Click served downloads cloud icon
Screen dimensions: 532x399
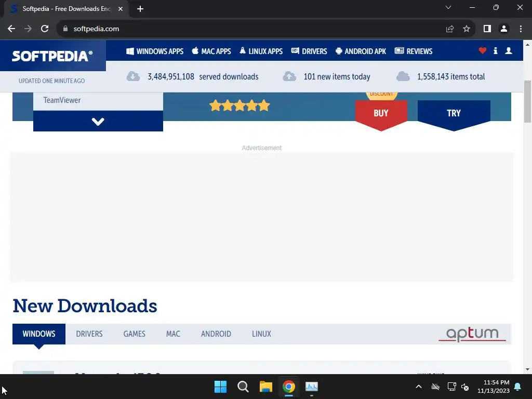pos(133,76)
